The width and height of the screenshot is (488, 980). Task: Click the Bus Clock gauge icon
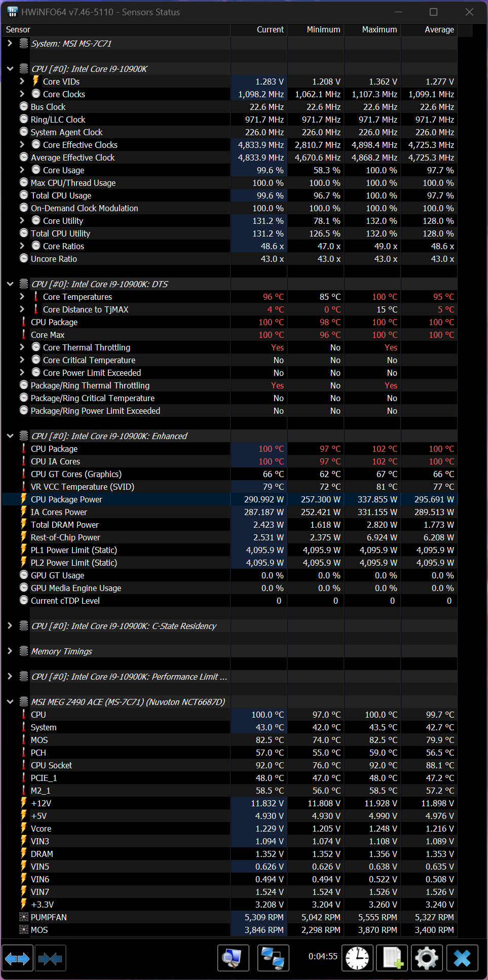point(24,106)
